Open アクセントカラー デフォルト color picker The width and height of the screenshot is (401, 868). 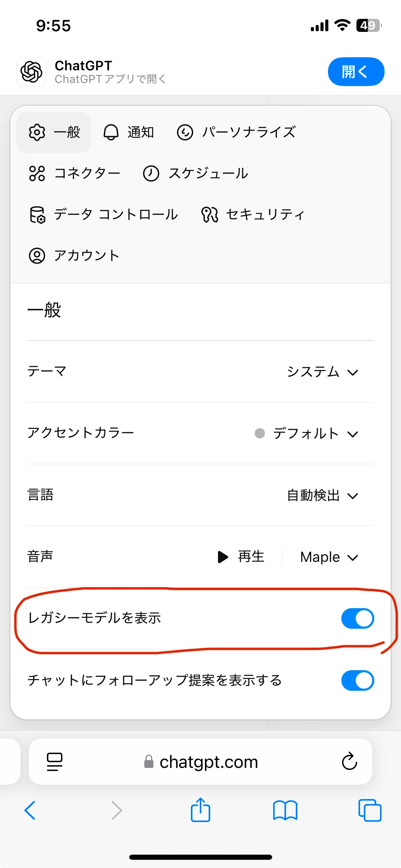(x=306, y=434)
